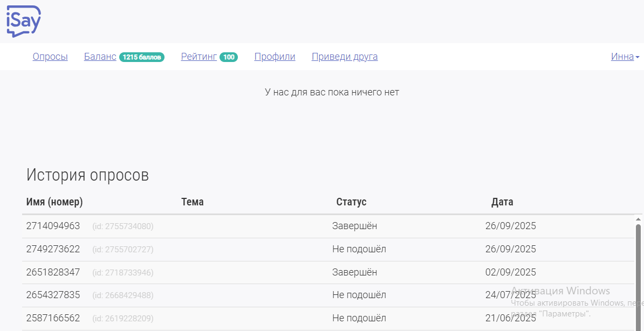
Task: Open the Рейтинг page
Action: click(x=199, y=57)
